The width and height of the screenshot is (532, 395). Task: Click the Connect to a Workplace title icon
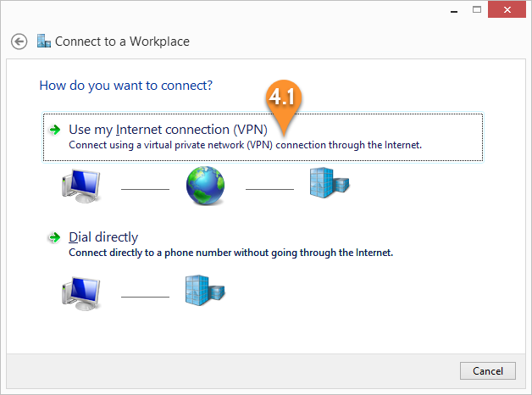pos(44,41)
